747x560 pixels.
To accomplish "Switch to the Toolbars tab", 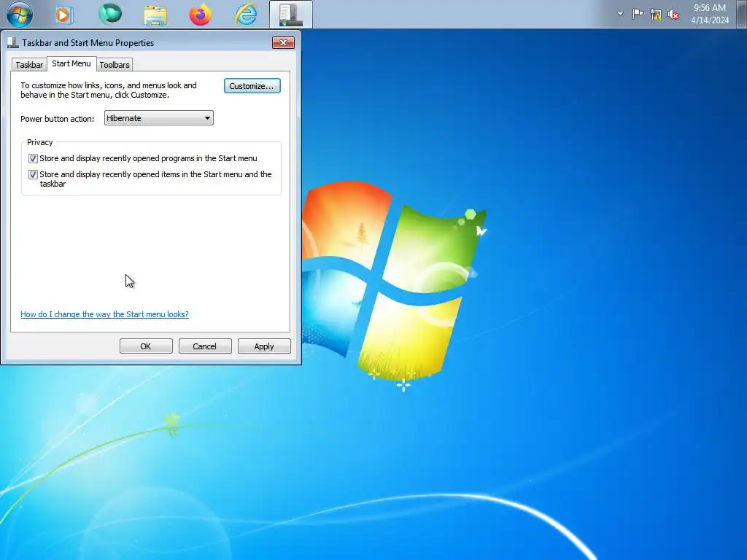I will pos(115,65).
